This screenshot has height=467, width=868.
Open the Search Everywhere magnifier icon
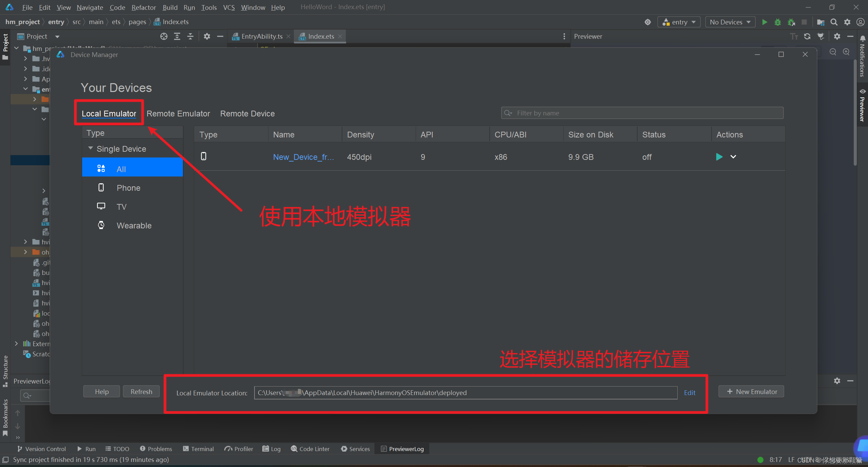tap(834, 22)
